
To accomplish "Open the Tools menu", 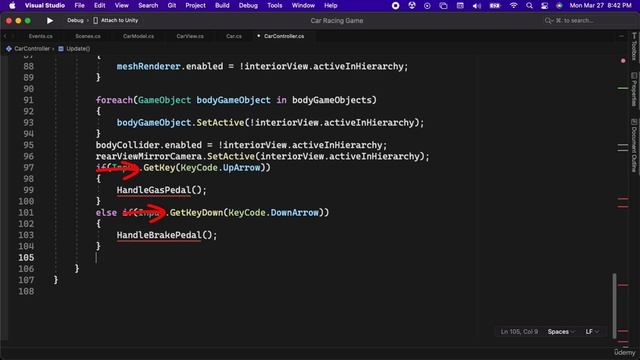I will pos(275,6).
